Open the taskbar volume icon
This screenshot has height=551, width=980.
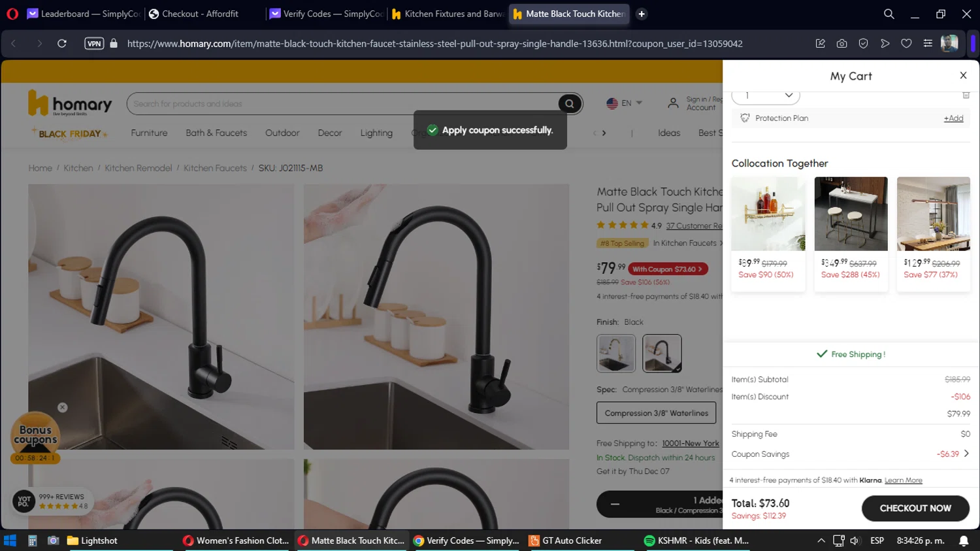point(855,541)
